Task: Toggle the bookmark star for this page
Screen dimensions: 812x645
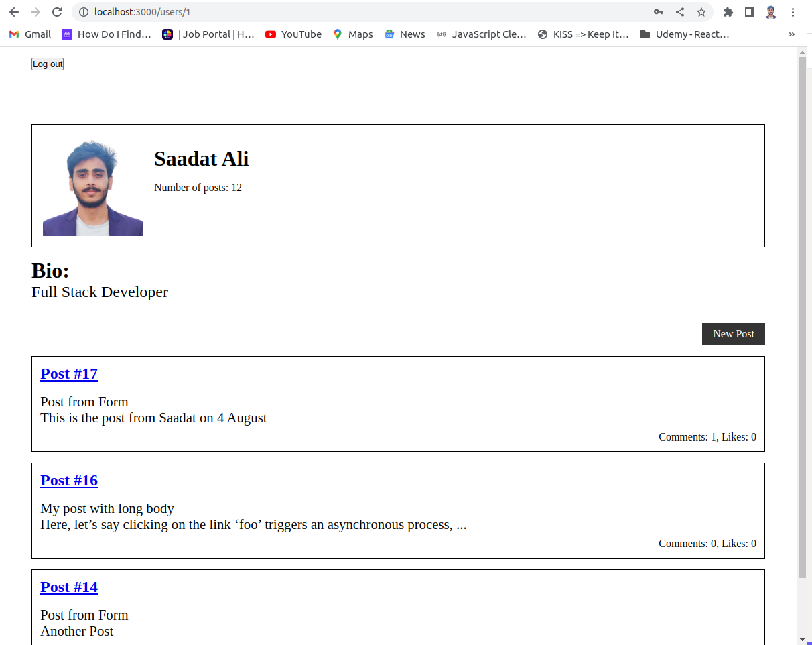Action: click(x=701, y=12)
